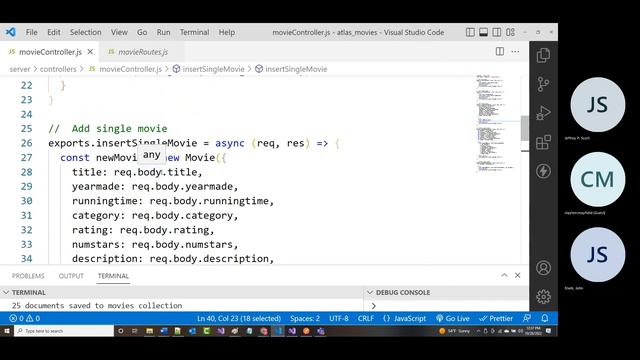Open the Terminal menu
This screenshot has height=360, width=640.
coord(194,32)
